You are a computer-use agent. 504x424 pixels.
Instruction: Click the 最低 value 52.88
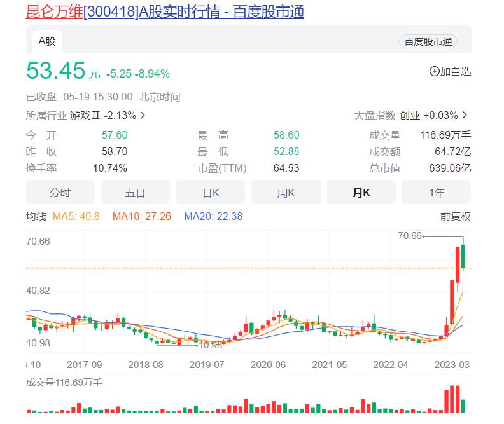[286, 151]
